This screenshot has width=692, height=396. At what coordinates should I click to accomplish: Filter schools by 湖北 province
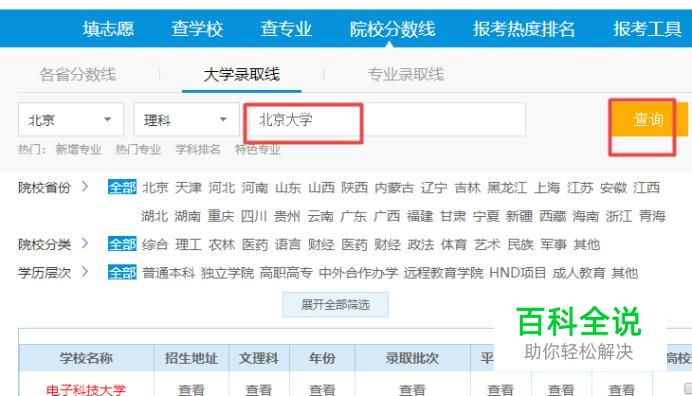[x=154, y=216]
